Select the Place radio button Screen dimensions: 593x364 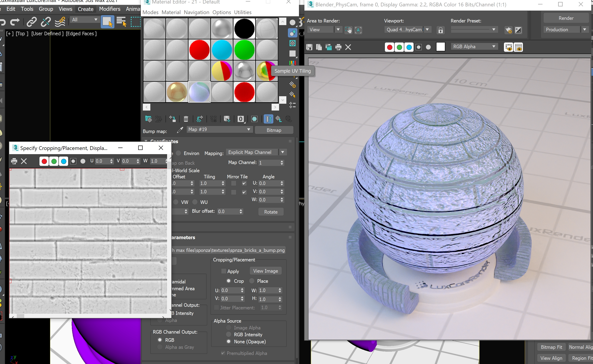pyautogui.click(x=252, y=281)
